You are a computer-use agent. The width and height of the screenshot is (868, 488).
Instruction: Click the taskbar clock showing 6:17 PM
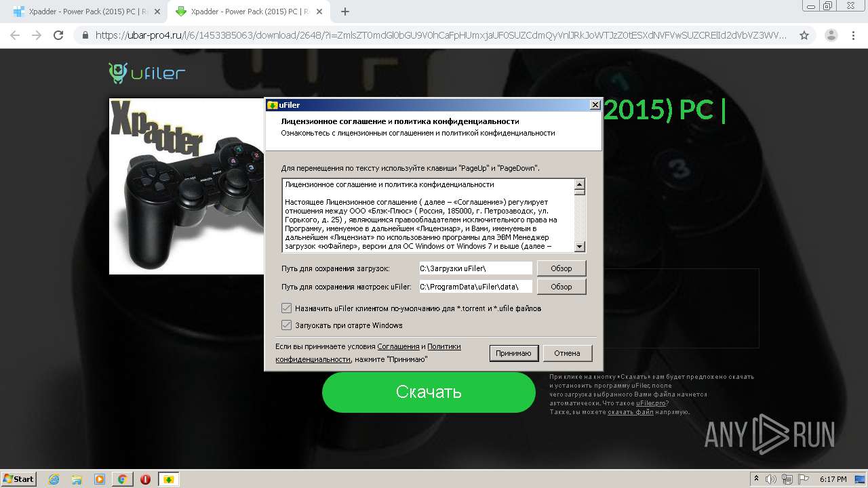coord(833,479)
